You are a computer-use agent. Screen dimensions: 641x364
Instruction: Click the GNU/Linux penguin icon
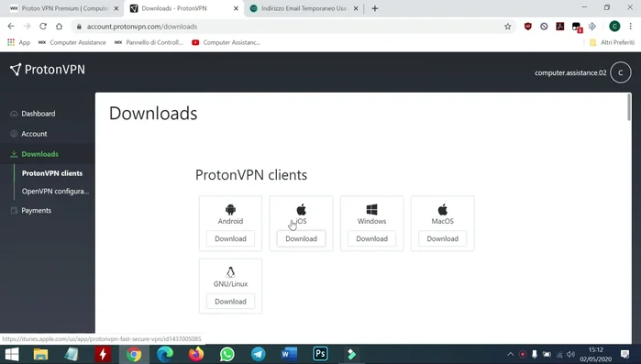(x=230, y=272)
